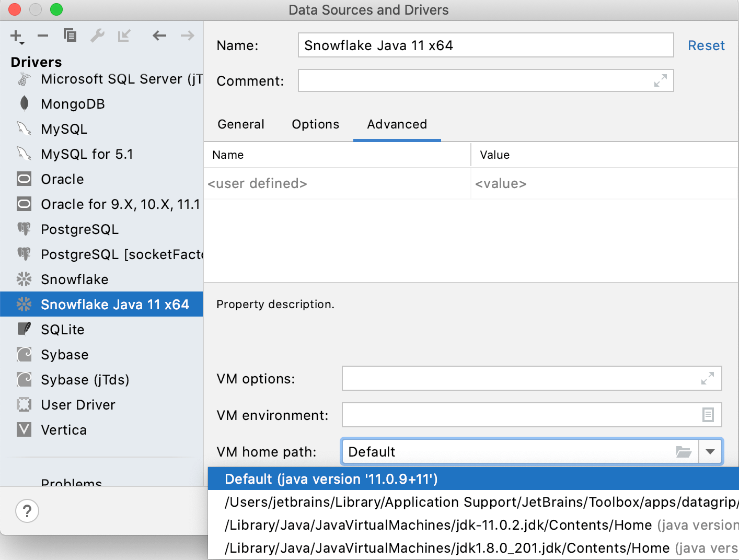The image size is (739, 560).
Task: Duplicate the Snowflake Java 11 x64 driver
Action: click(70, 36)
